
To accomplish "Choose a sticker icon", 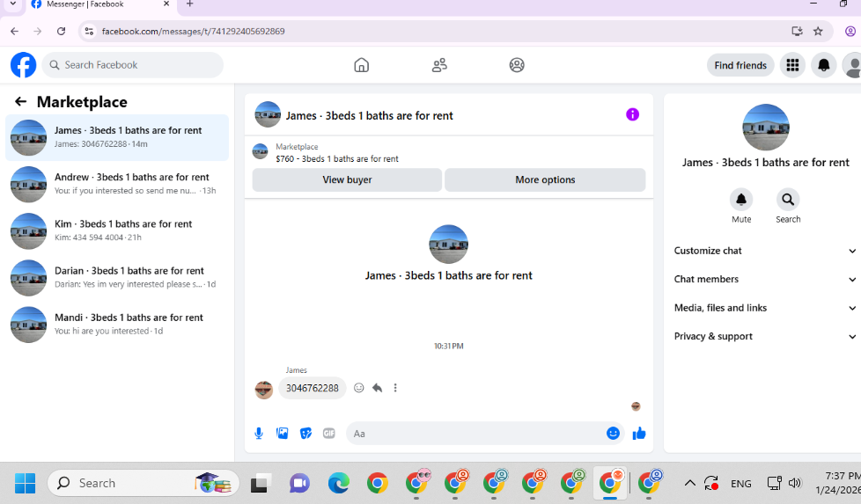I will point(305,434).
